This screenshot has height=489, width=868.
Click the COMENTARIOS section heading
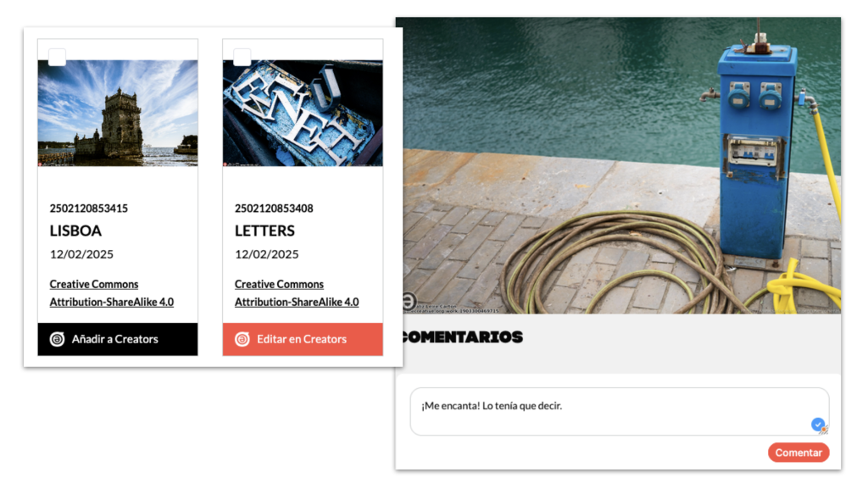(x=463, y=337)
